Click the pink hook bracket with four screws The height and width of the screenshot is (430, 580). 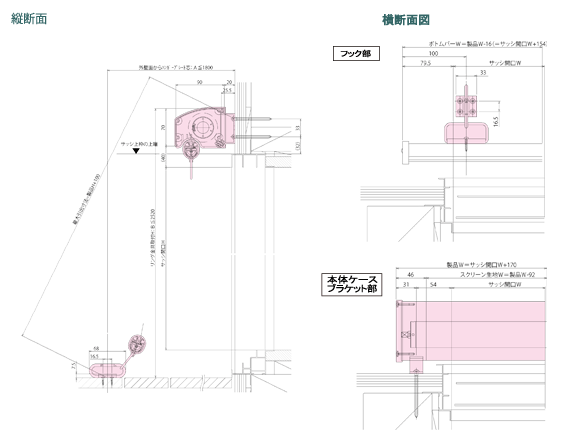466,106
